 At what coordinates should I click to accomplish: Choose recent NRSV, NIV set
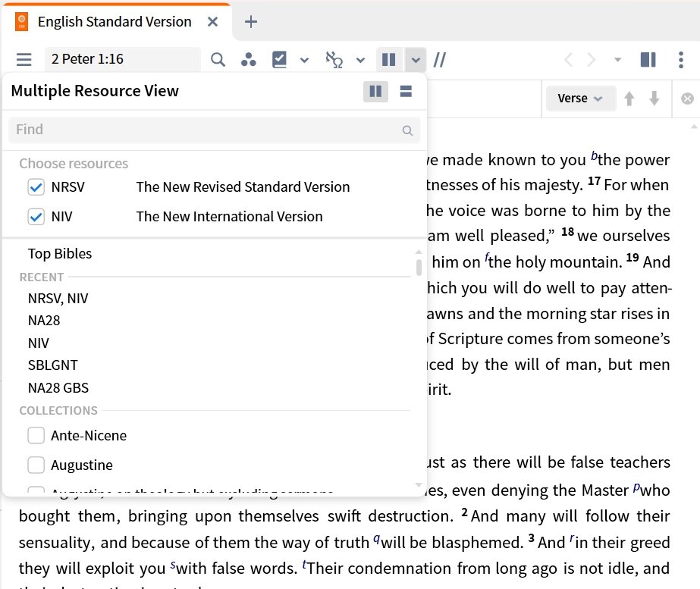pos(58,298)
